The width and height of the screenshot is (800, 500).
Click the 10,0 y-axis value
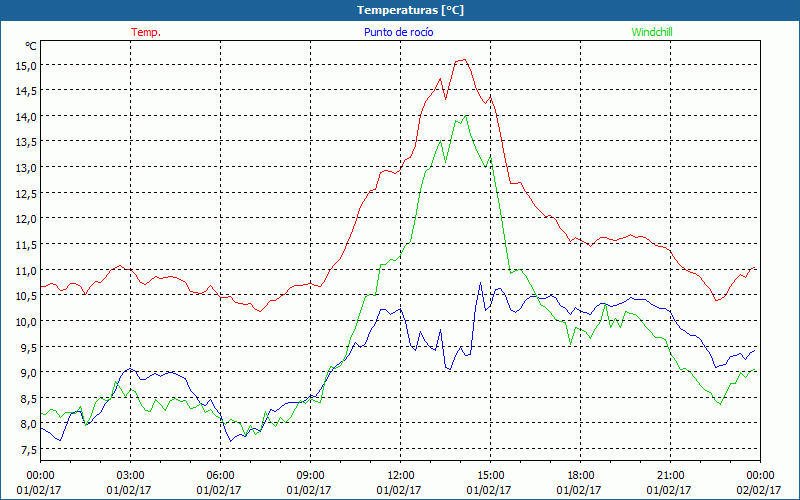click(x=26, y=322)
